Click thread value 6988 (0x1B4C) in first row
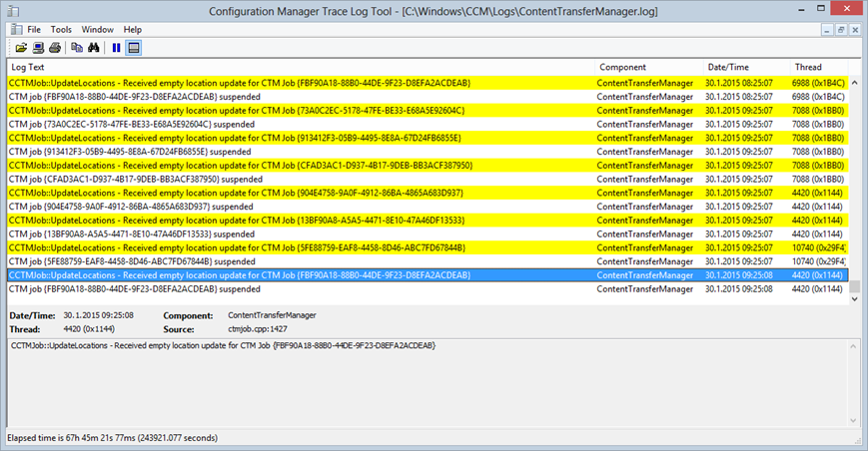Screen dimensions: 868x451 coord(818,83)
